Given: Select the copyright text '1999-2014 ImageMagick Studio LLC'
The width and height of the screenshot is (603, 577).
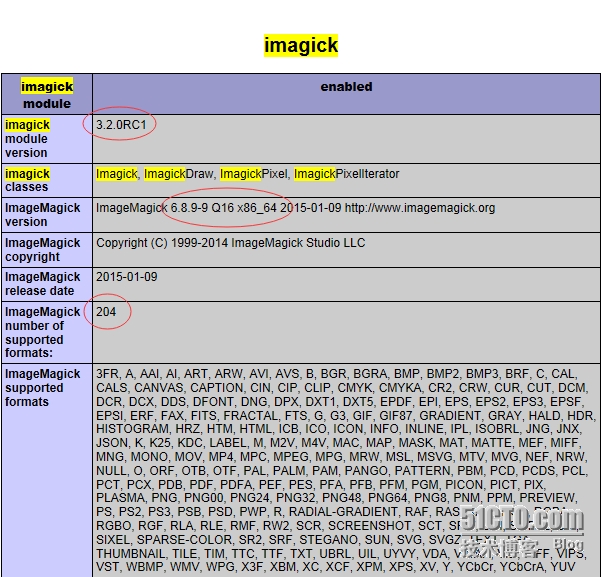Looking at the screenshot, I should (268, 243).
